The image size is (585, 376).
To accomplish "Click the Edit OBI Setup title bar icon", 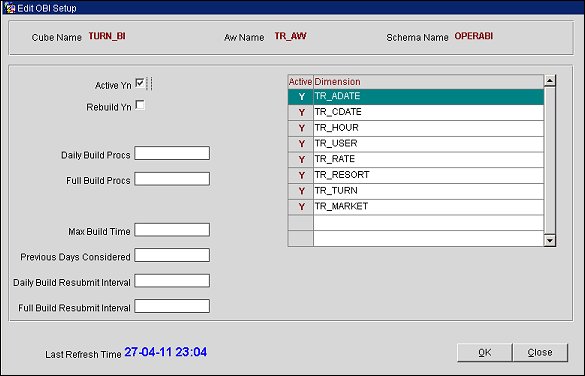I will coord(9,7).
